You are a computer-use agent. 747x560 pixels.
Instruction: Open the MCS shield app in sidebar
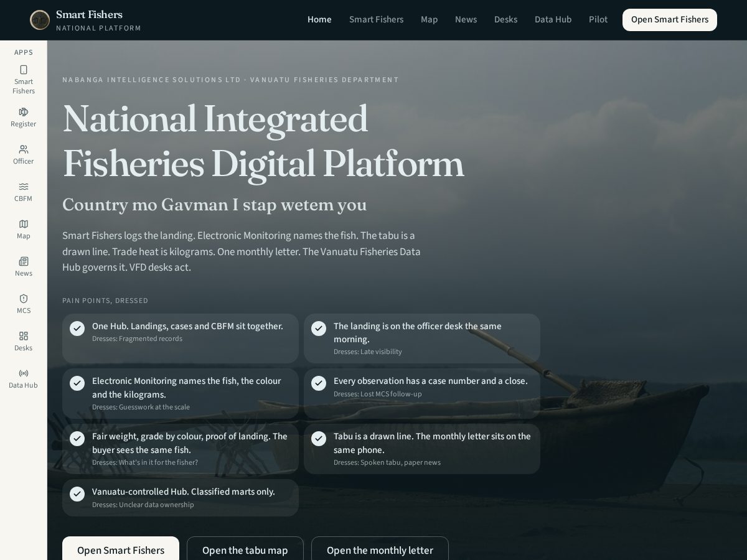point(24,304)
